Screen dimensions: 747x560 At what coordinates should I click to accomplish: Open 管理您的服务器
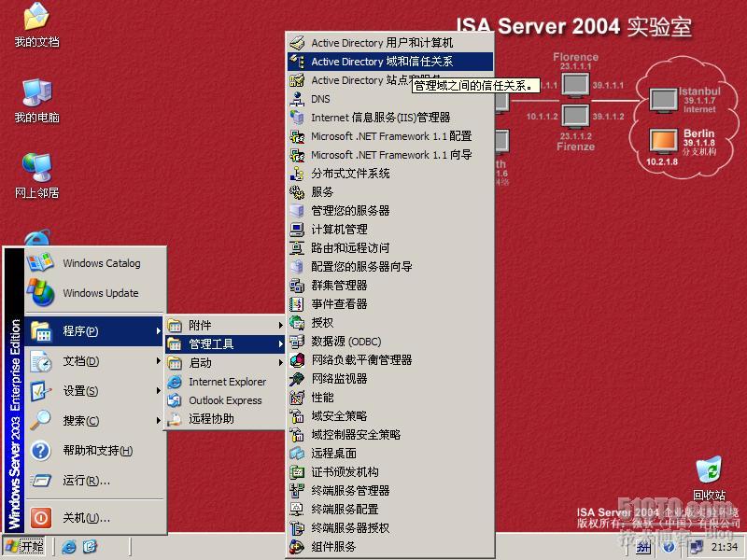click(x=390, y=211)
